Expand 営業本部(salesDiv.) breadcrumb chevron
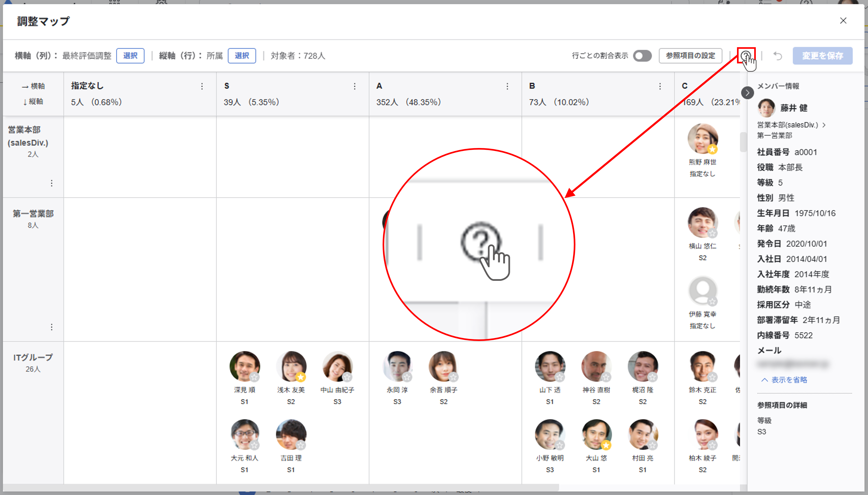This screenshot has width=868, height=495. pyautogui.click(x=824, y=125)
